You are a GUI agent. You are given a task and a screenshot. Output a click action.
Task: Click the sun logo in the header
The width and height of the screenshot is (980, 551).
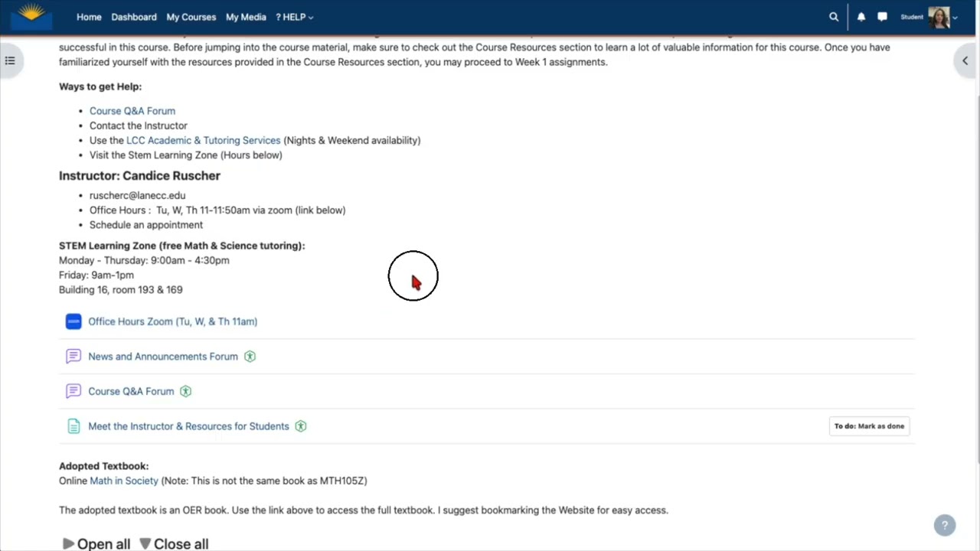coord(31,15)
